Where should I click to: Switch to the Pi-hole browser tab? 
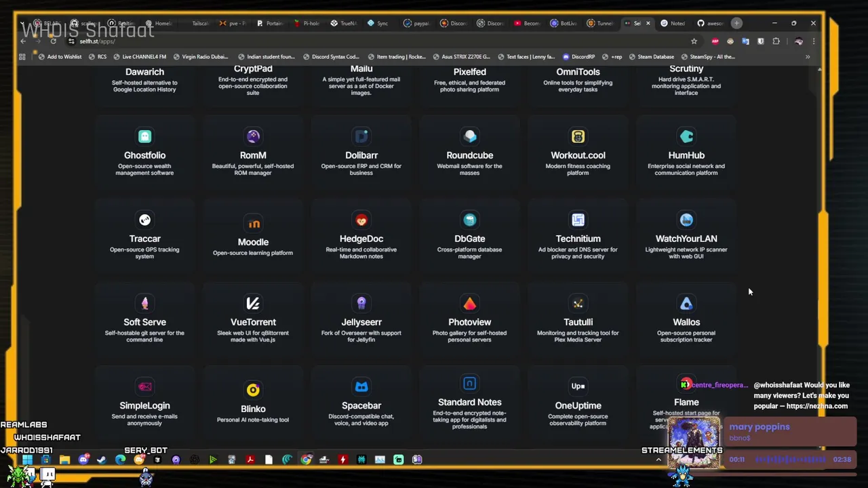click(x=307, y=23)
